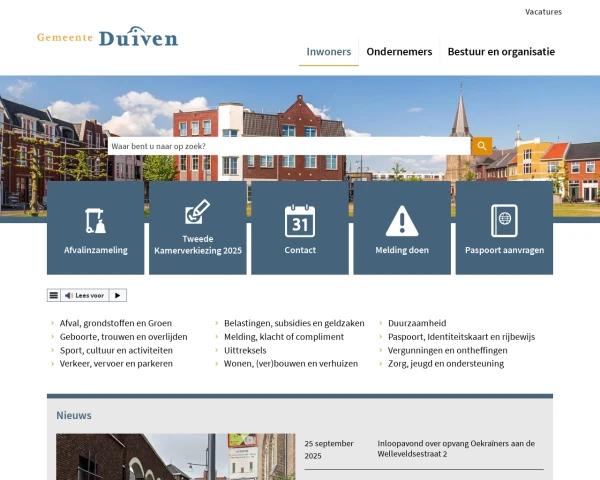Open Zorg, jeugd en ondersteuning link
Screen dimensions: 600x480
(446, 364)
